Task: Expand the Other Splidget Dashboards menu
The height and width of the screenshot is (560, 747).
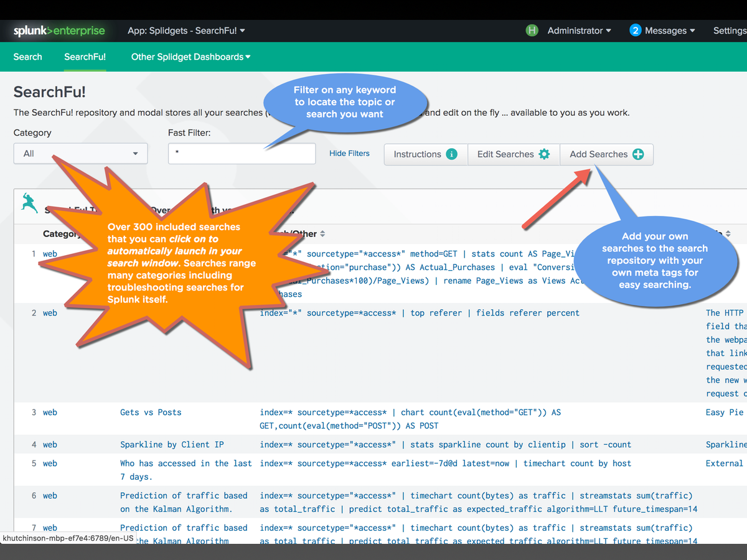Action: pyautogui.click(x=190, y=57)
